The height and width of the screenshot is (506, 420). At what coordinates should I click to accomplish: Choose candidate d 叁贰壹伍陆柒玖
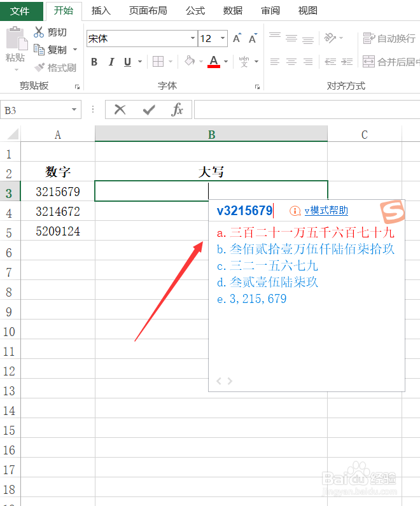267,283
